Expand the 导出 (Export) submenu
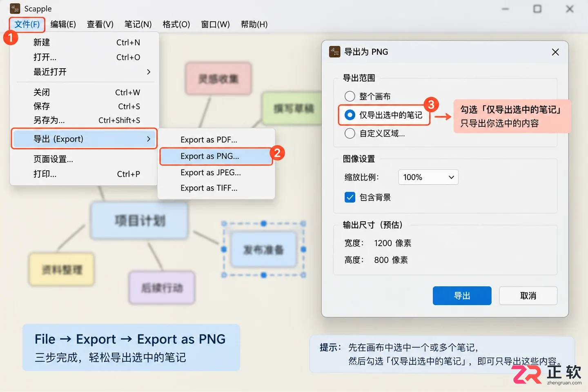588x392 pixels. coord(84,139)
